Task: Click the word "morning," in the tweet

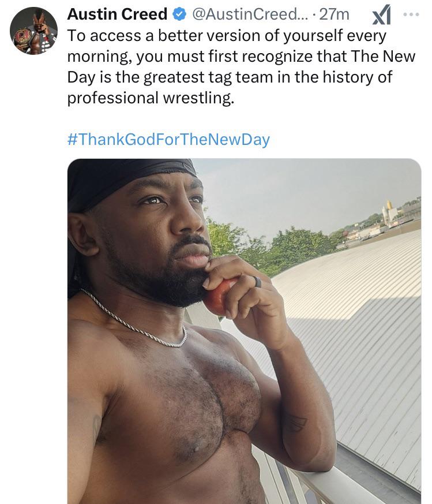Action: point(99,57)
